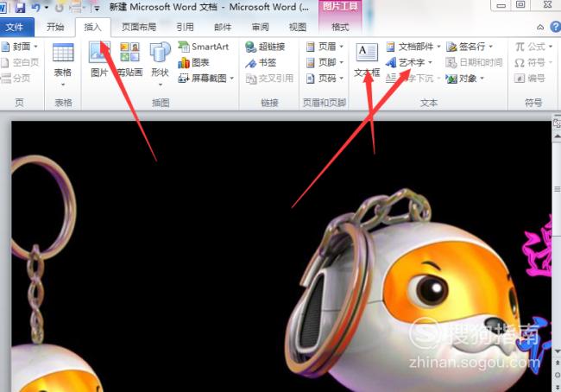Insert a picture using 图片 icon
The width and height of the screenshot is (561, 392).
tap(99, 60)
